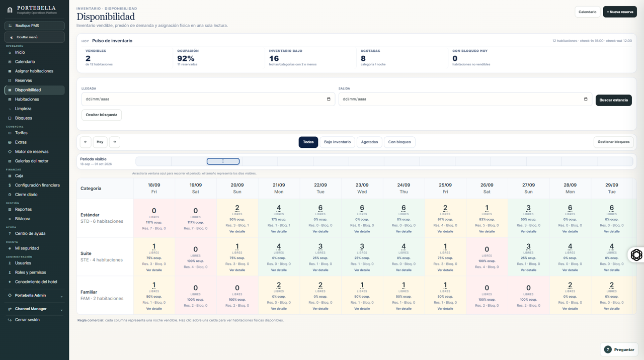644x360 pixels.
Task: Click the blue Periodo visible window handle
Action: (x=223, y=161)
